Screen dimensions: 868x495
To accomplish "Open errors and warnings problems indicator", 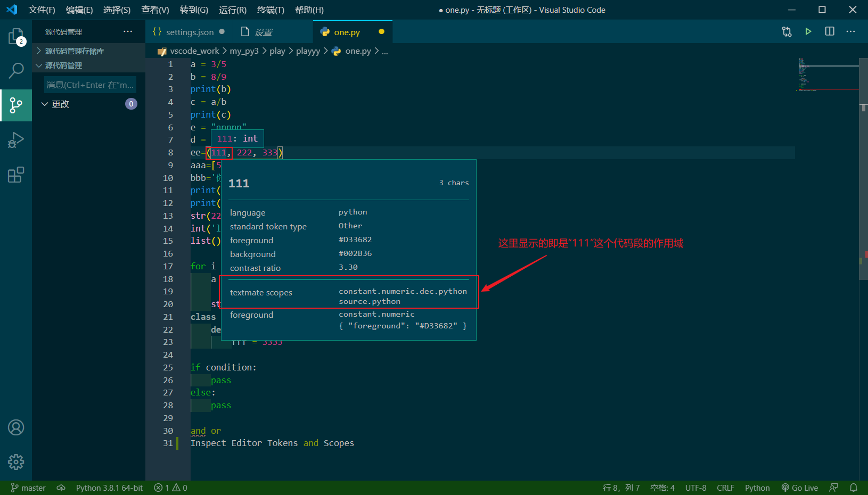I will click(170, 488).
